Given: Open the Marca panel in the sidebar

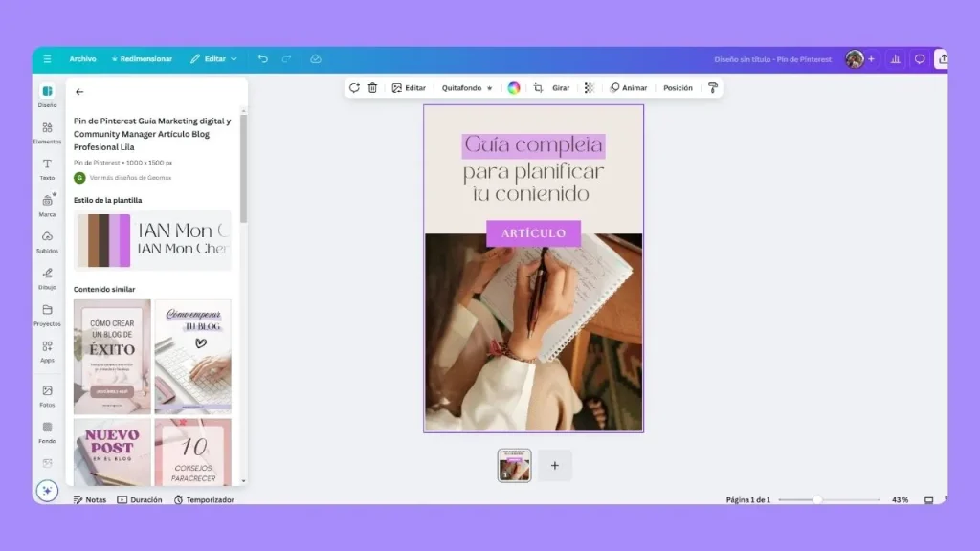Looking at the screenshot, I should pyautogui.click(x=46, y=205).
